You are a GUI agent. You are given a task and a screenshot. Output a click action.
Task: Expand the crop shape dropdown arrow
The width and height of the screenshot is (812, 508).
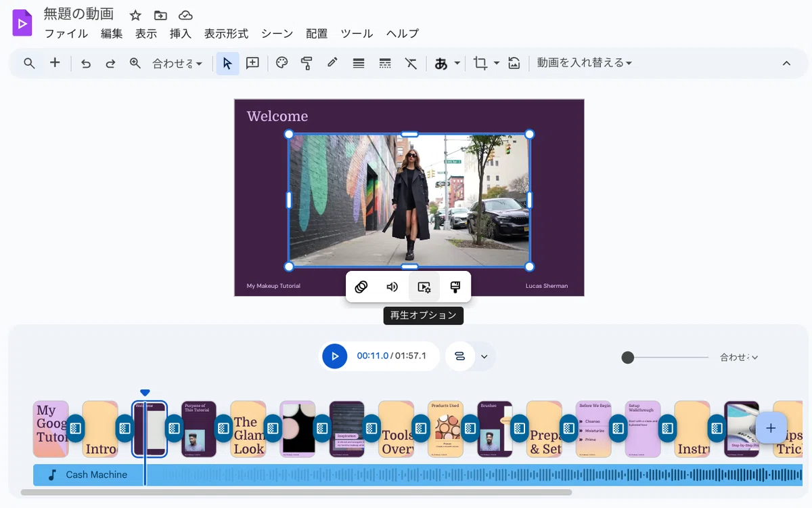point(497,63)
